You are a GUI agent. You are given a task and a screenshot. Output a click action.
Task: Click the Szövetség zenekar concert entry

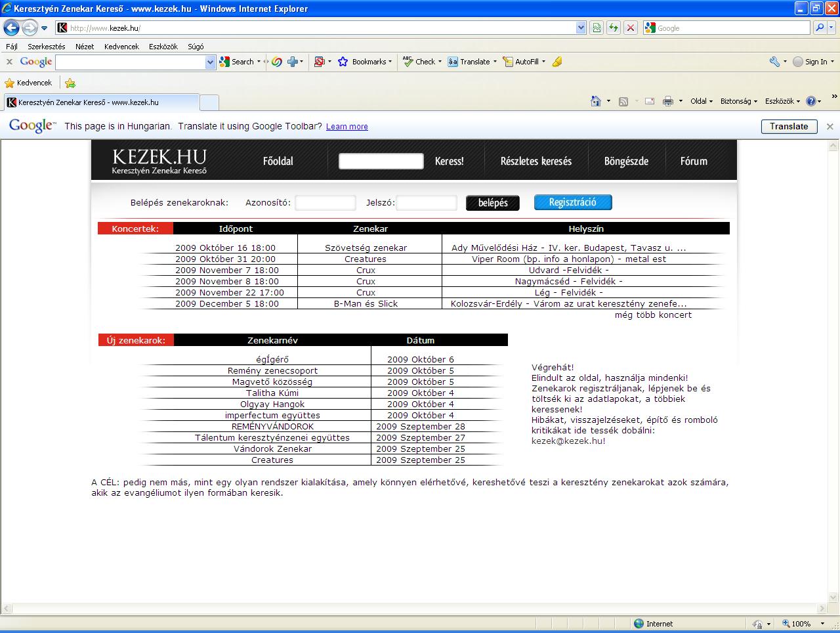[366, 248]
